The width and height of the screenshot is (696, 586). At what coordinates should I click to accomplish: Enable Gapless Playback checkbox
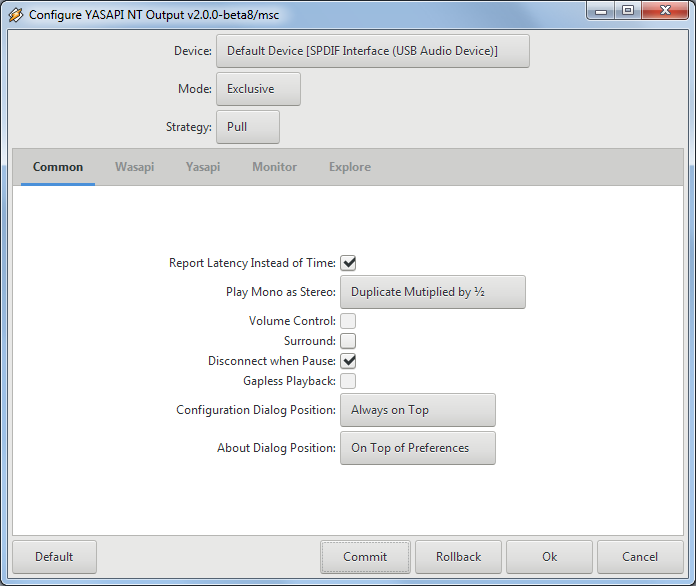(x=348, y=381)
